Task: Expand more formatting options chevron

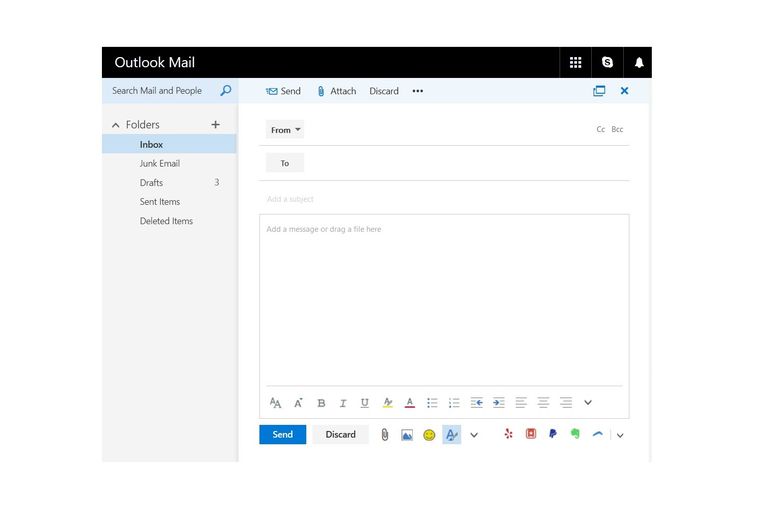Action: coord(588,403)
